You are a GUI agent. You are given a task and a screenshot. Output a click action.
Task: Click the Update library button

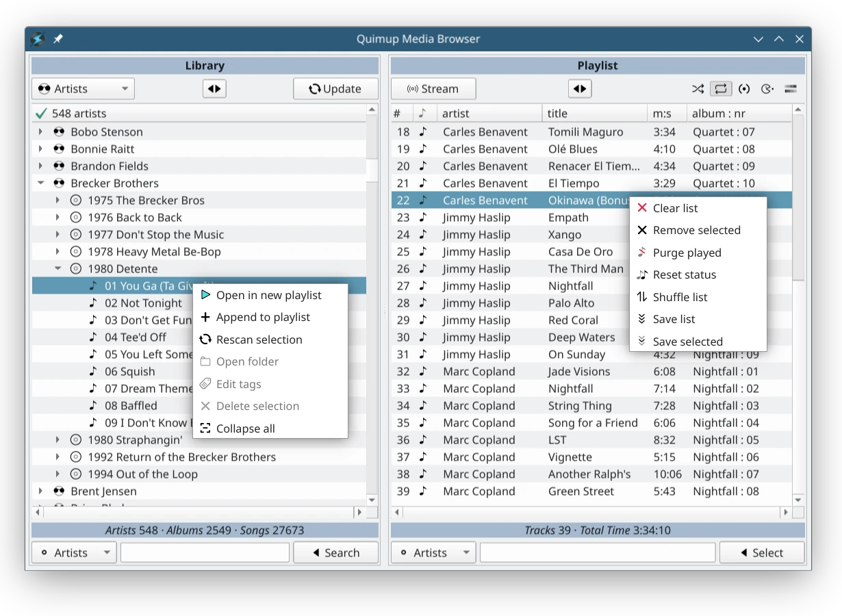(x=336, y=89)
